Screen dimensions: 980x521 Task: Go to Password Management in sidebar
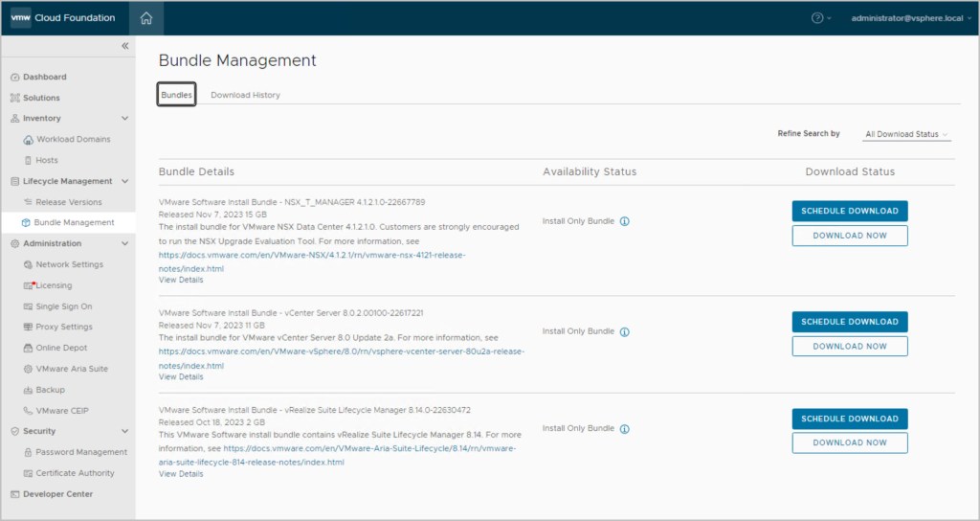81,452
